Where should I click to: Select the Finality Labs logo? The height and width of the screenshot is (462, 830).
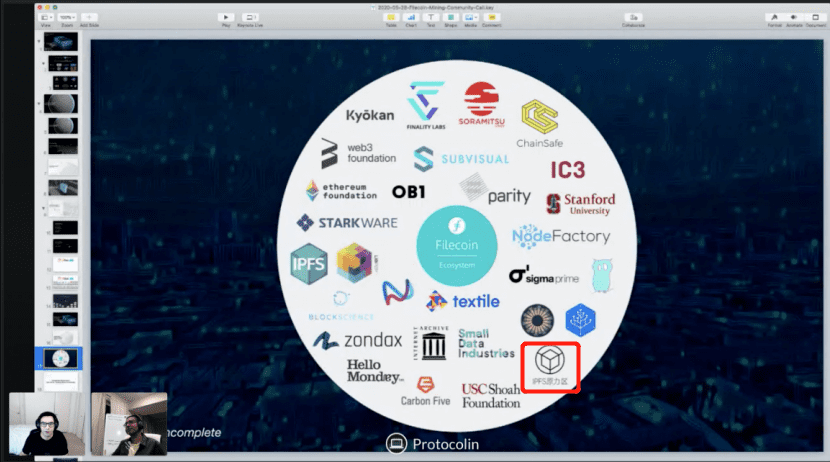click(426, 105)
